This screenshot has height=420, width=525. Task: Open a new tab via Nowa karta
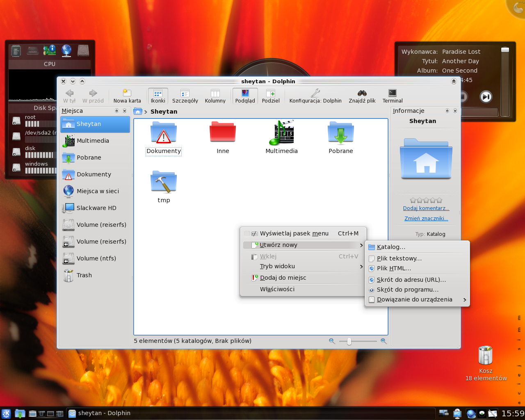click(127, 96)
